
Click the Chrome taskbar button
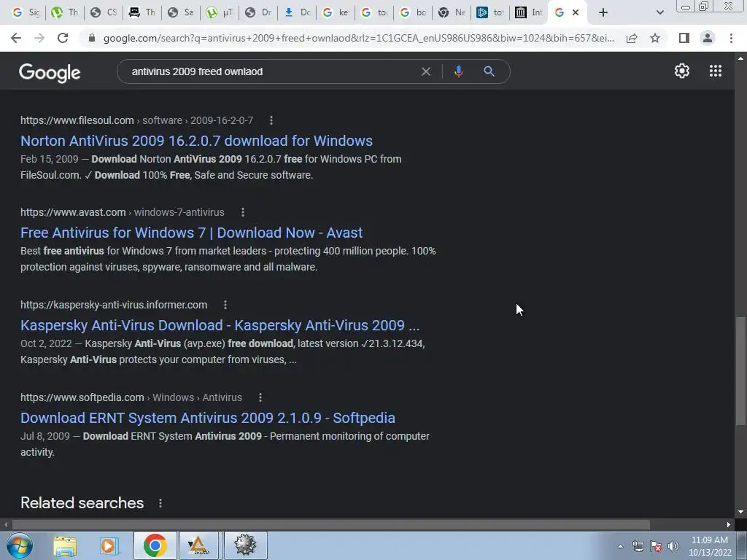point(155,545)
